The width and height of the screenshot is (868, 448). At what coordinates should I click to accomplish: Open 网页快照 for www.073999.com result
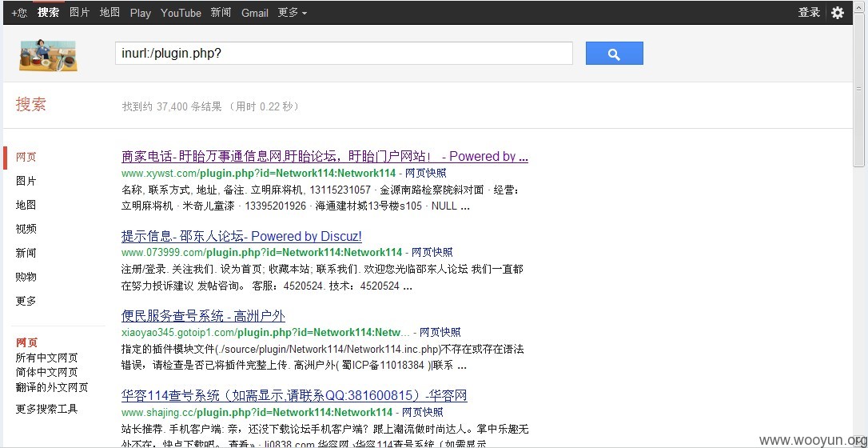coord(432,253)
